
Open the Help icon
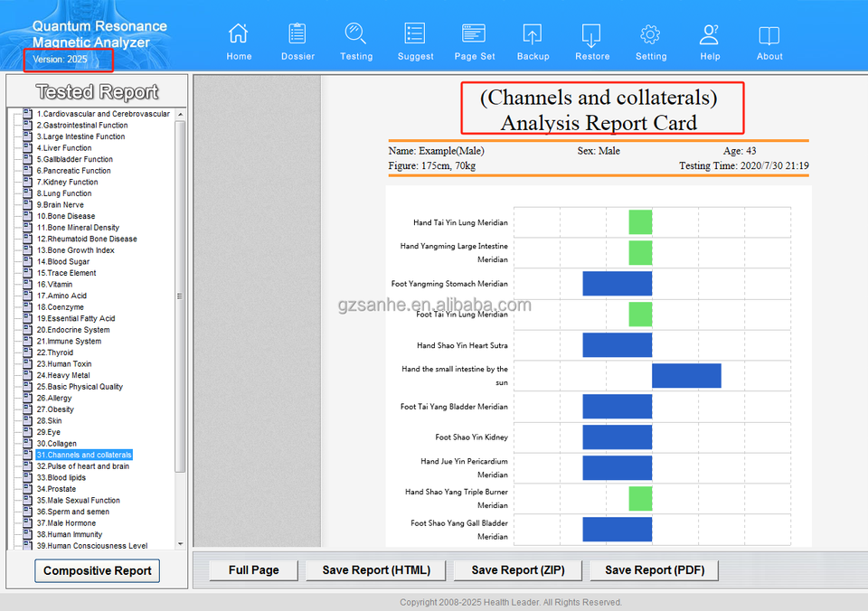(x=710, y=35)
